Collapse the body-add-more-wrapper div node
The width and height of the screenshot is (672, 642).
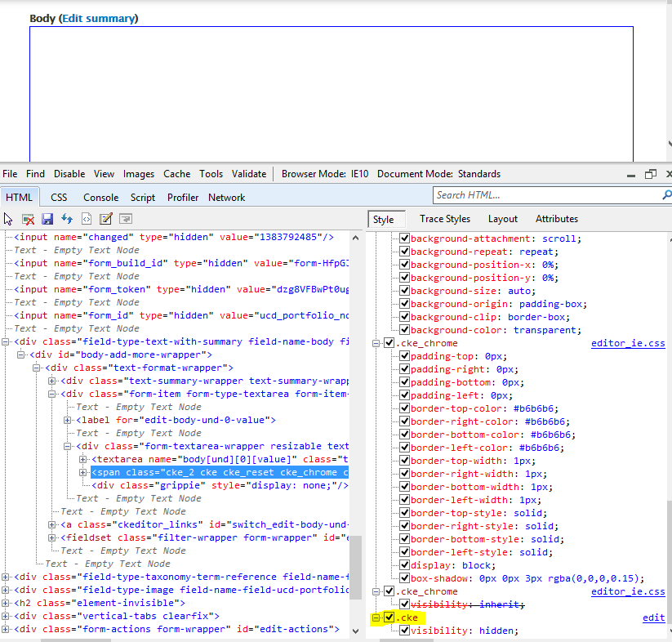pyautogui.click(x=20, y=354)
